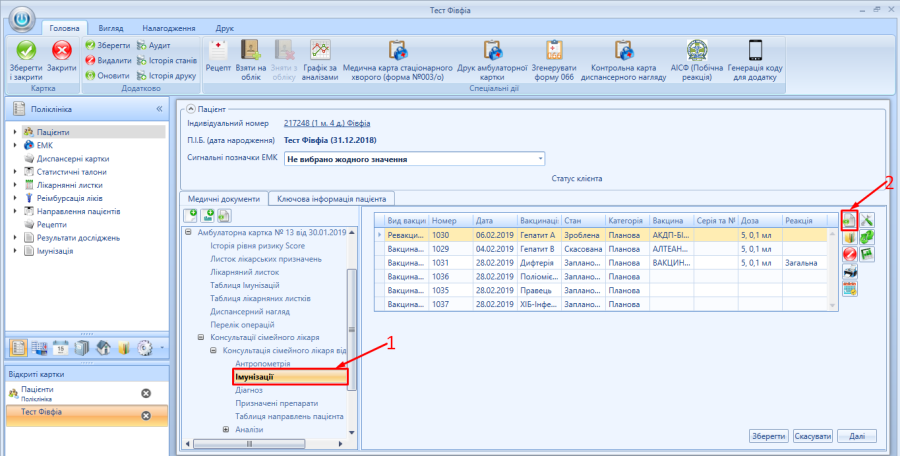This screenshot has height=456, width=900.
Task: Click the add new immunization document icon
Action: (850, 221)
